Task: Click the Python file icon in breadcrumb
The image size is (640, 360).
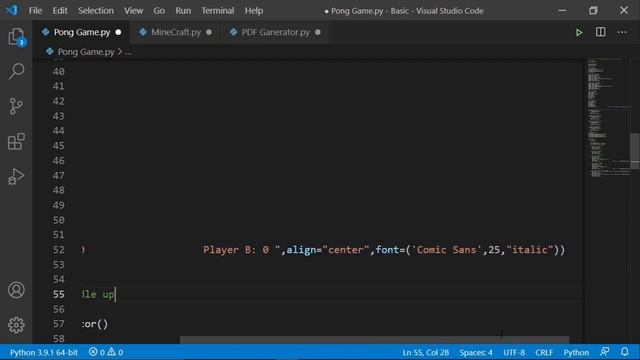Action: (x=50, y=51)
